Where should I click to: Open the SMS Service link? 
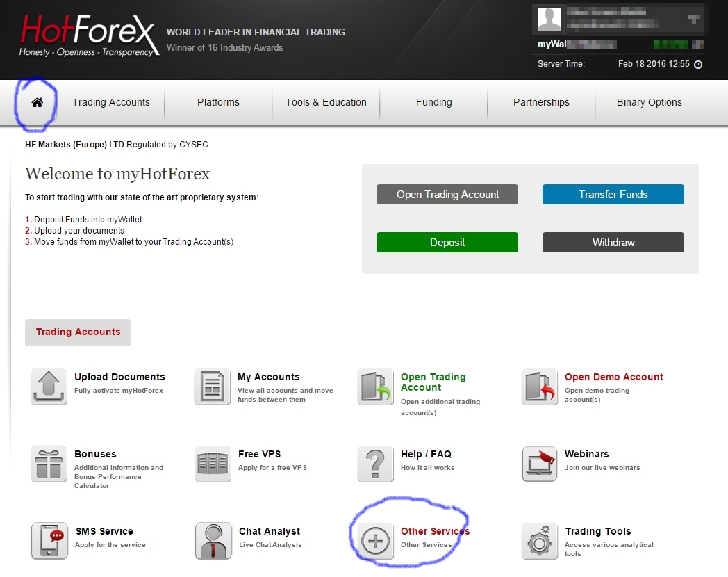104,531
